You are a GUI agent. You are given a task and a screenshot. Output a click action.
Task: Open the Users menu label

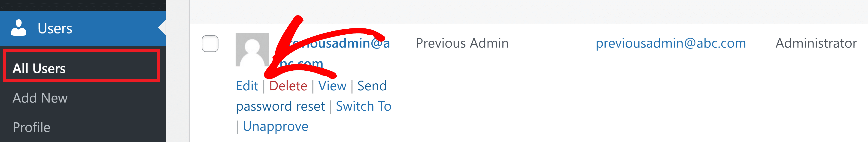(55, 29)
